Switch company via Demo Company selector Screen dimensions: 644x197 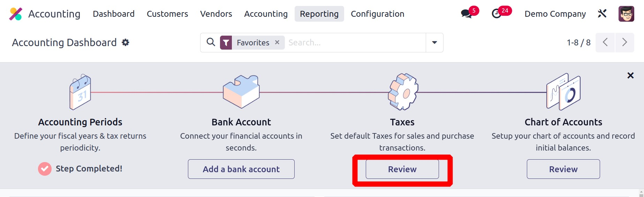[x=555, y=14]
